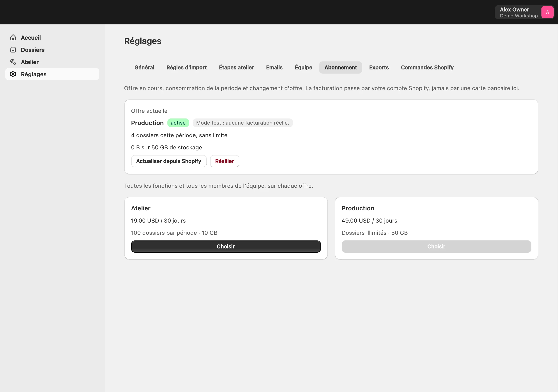The image size is (558, 392).
Task: Click 100 dossiers par période · 10 GB
Action: [x=174, y=233]
